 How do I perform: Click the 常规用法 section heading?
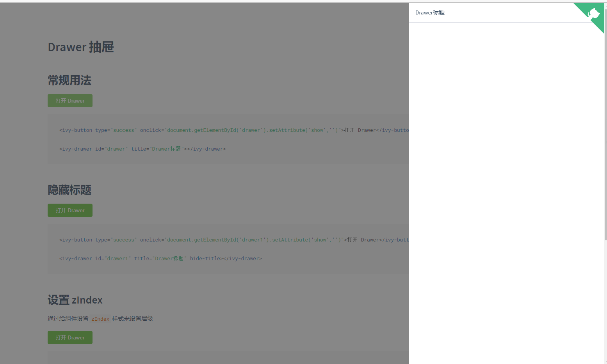[x=69, y=80]
